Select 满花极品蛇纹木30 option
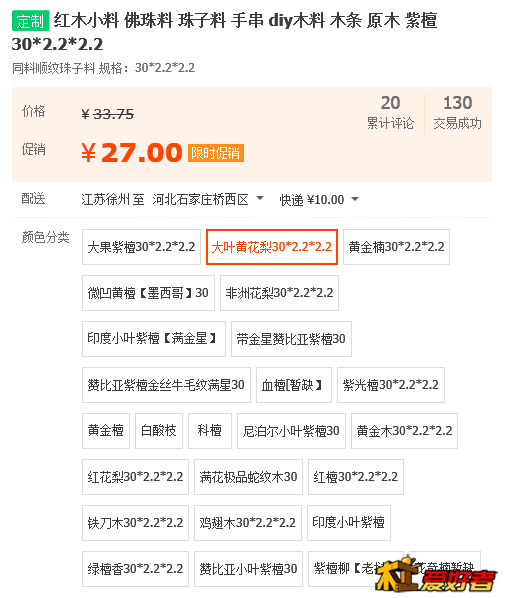This screenshot has height=598, width=506. (x=248, y=477)
